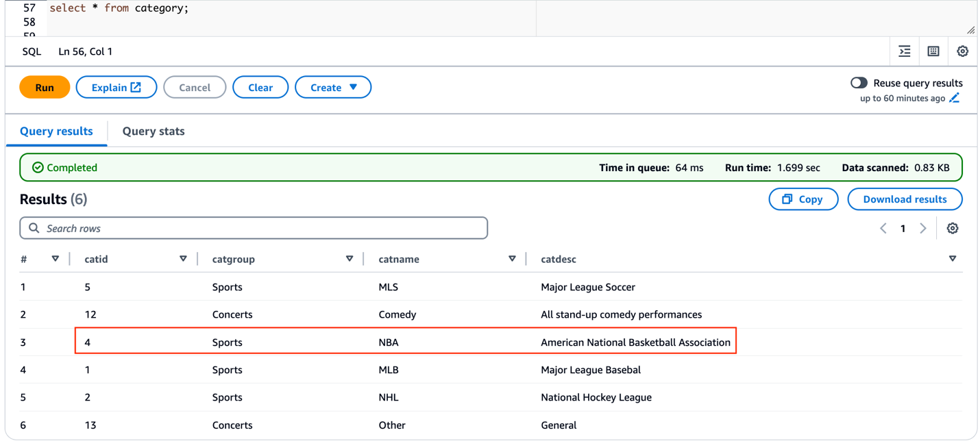
Task: Open the Create dropdown menu
Action: coord(333,88)
